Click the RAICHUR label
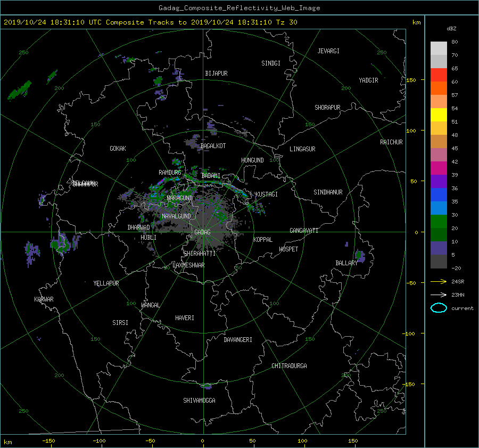This screenshot has height=448, width=479. pyautogui.click(x=391, y=142)
